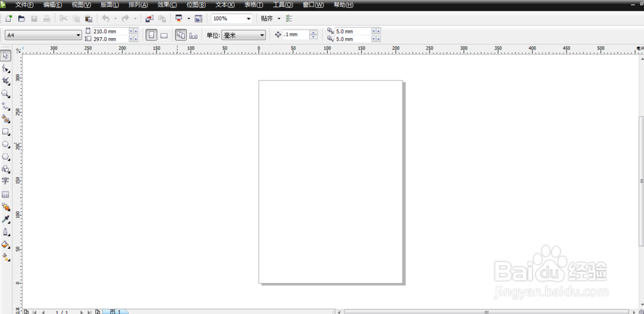Click the Print icon in toolbar
The height and width of the screenshot is (314, 644).
click(47, 19)
